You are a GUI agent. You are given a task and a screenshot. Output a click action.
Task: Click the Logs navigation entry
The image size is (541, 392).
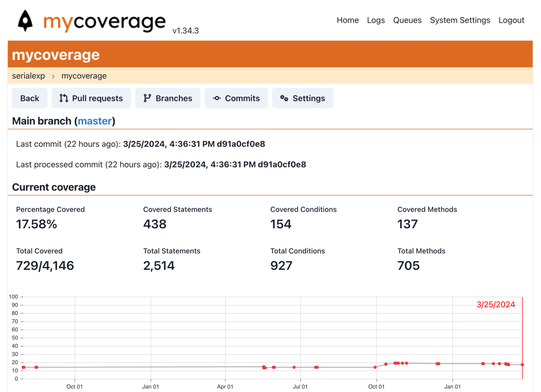375,20
